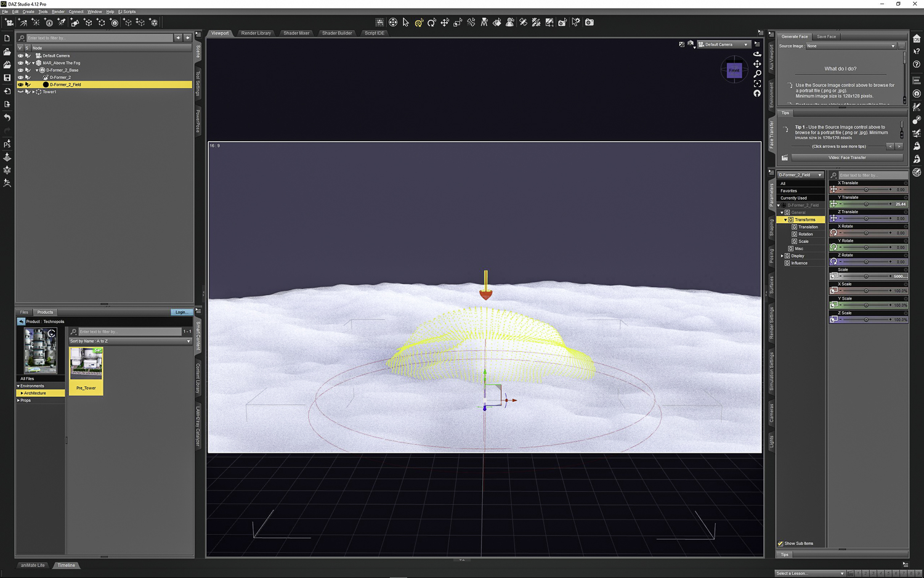Click the Front view cube in viewport
This screenshot has height=578, width=924.
(734, 70)
